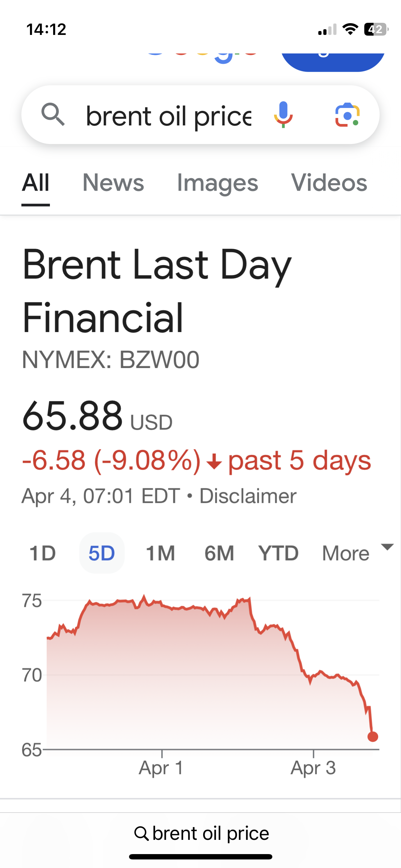Tap the cellular signal bars icon
Image resolution: width=401 pixels, height=868 pixels.
(x=327, y=30)
